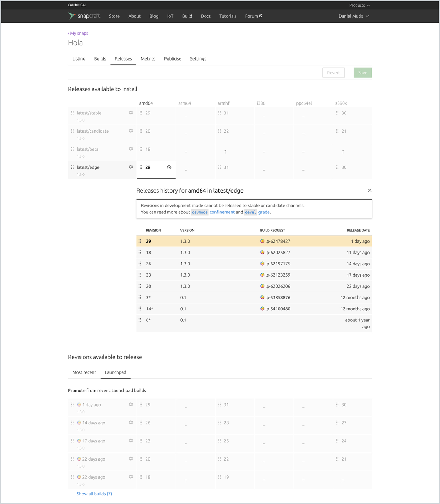
Task: Click the Revert button
Action: [333, 73]
